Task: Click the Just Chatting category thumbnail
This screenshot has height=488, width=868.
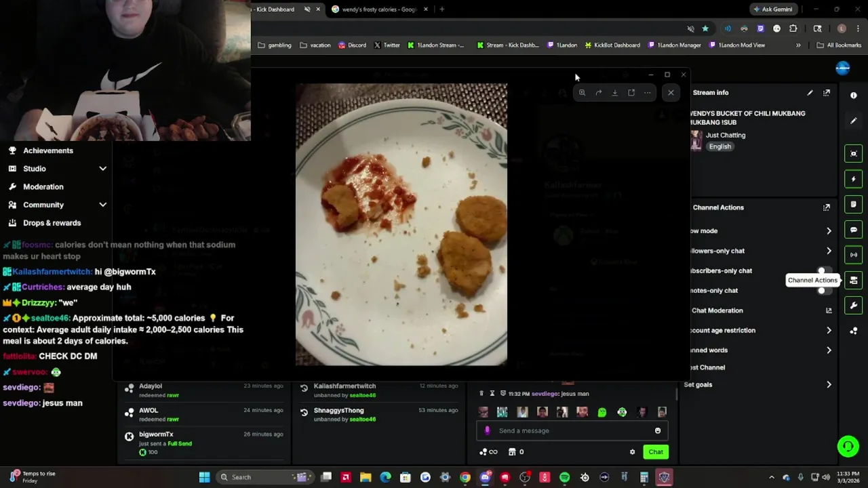Action: tap(696, 140)
